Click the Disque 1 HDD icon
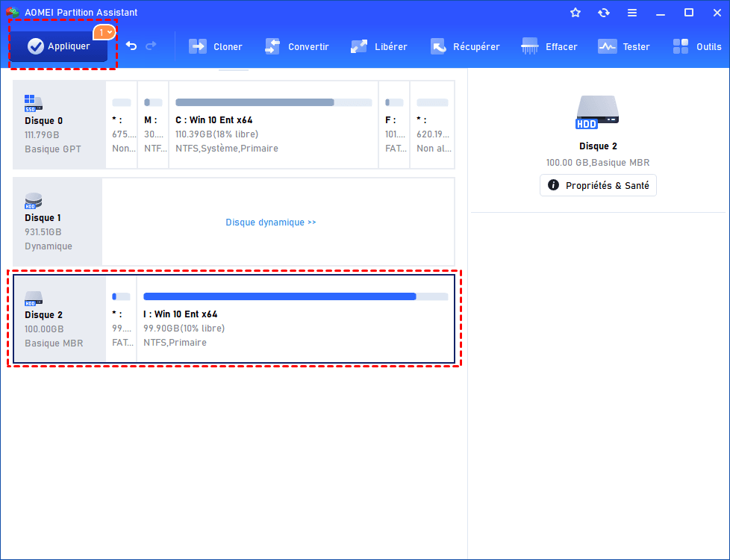730x560 pixels. [x=33, y=201]
